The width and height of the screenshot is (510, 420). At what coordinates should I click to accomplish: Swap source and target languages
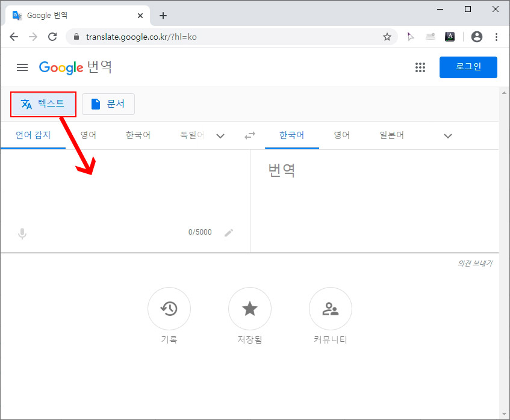pos(250,135)
